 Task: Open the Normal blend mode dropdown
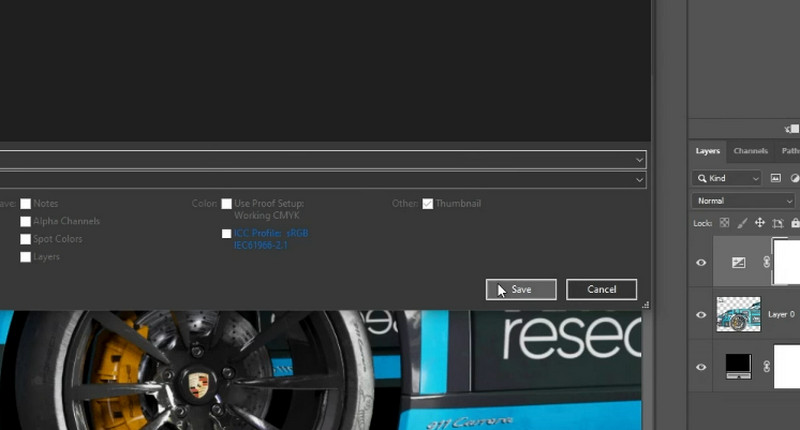743,201
